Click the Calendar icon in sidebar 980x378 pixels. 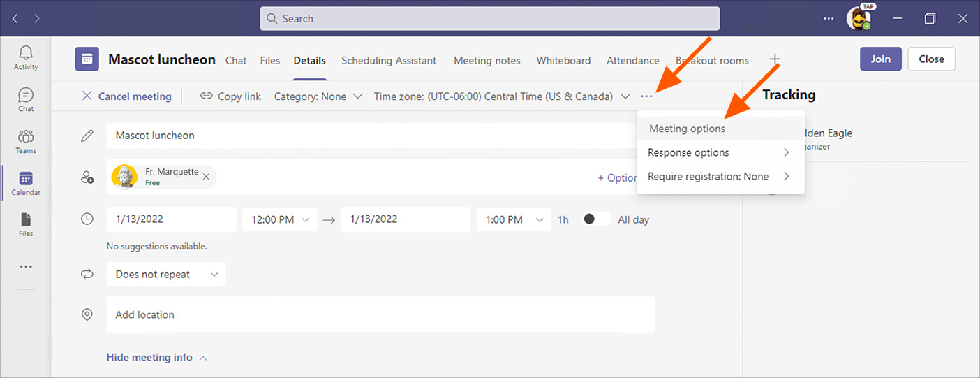pos(26,183)
